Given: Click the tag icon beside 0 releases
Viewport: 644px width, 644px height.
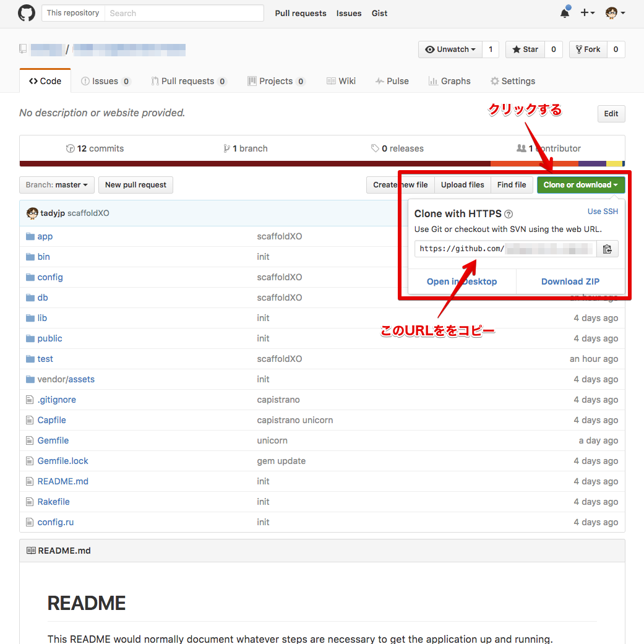Looking at the screenshot, I should tap(375, 148).
